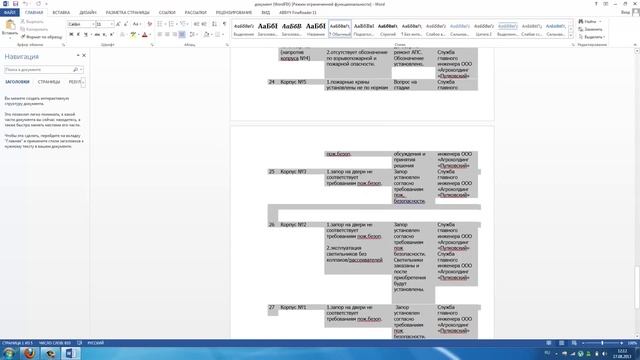Open the Windows Start button

pos(8,353)
